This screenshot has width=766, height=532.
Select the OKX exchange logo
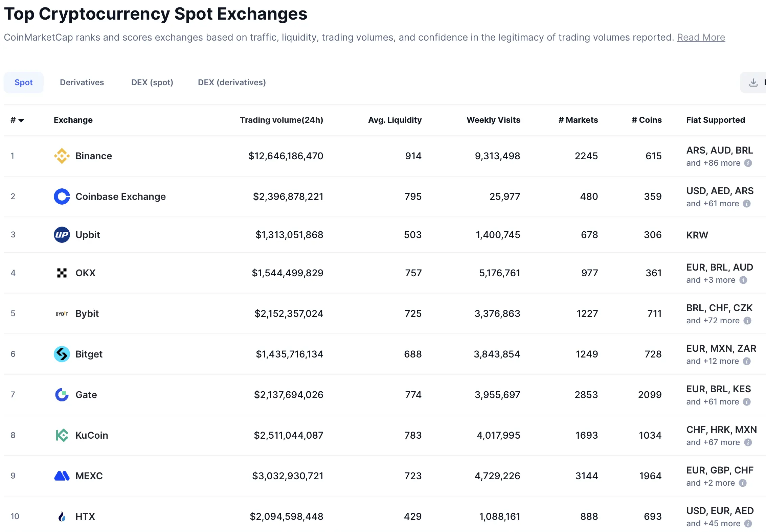click(62, 273)
